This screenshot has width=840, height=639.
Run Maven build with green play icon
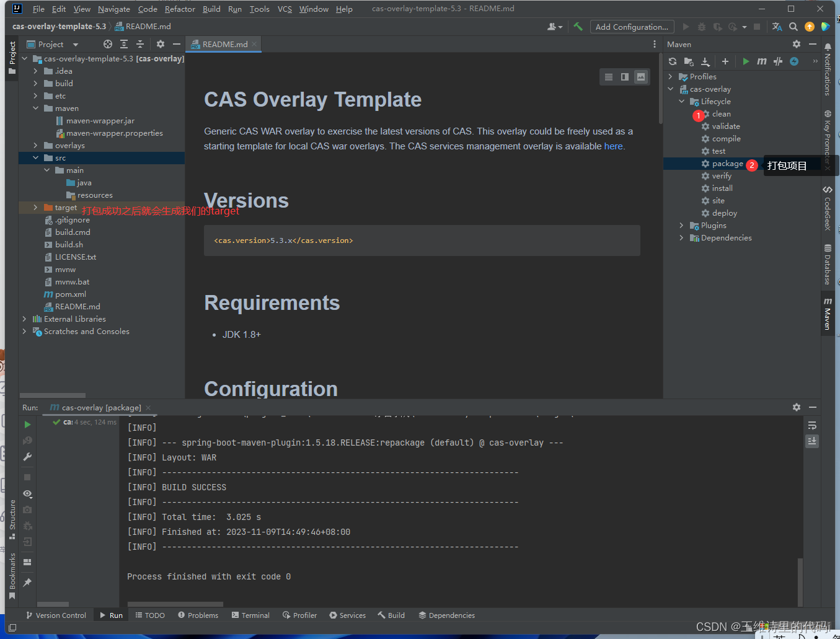[x=746, y=61]
